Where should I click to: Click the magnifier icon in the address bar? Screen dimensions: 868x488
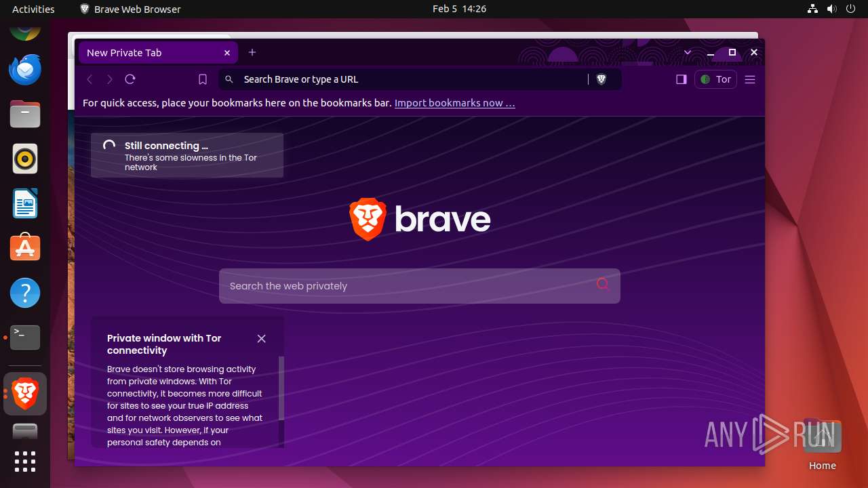[x=229, y=79]
